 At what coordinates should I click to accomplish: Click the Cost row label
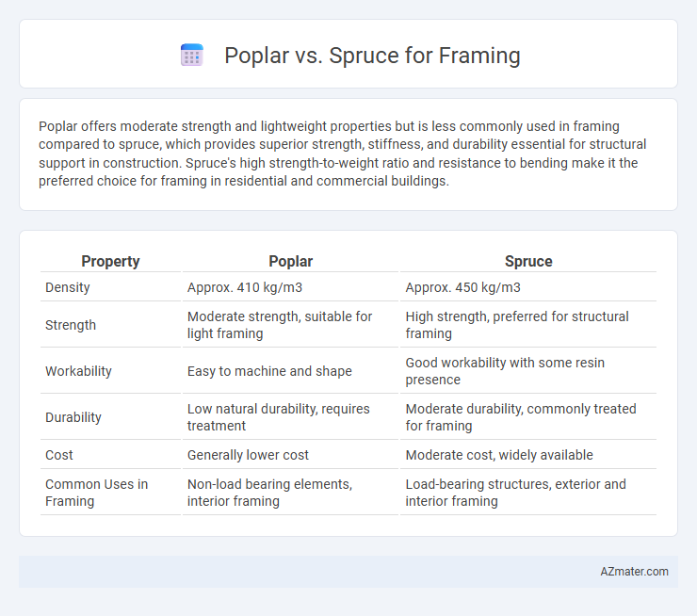59,455
